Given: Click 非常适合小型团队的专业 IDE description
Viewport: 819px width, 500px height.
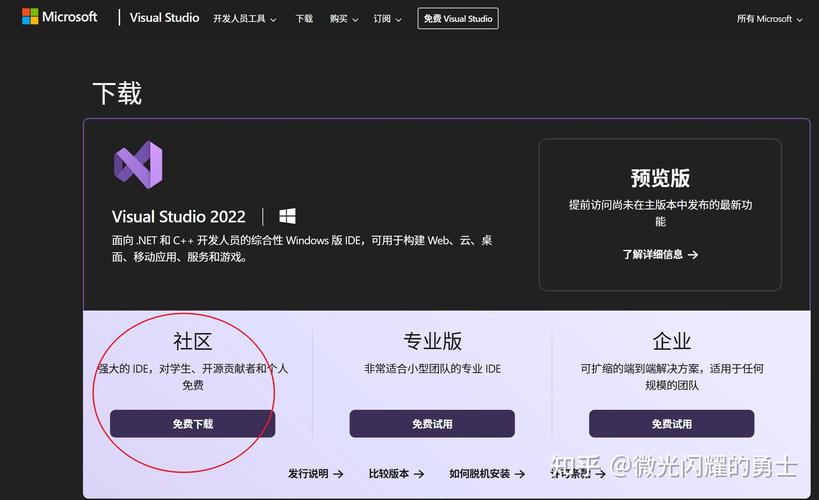Looking at the screenshot, I should click(x=432, y=369).
